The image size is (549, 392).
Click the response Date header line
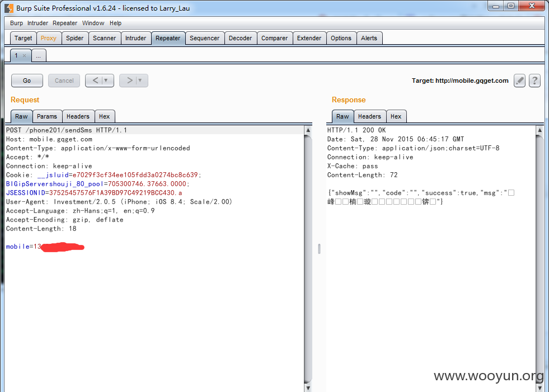pos(396,139)
